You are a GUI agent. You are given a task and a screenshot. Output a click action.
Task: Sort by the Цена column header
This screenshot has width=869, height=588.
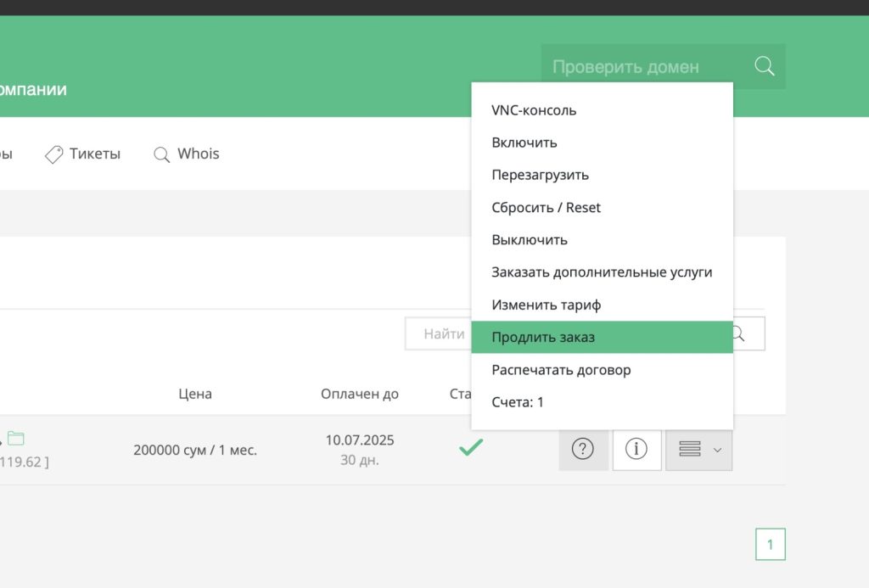tap(195, 394)
